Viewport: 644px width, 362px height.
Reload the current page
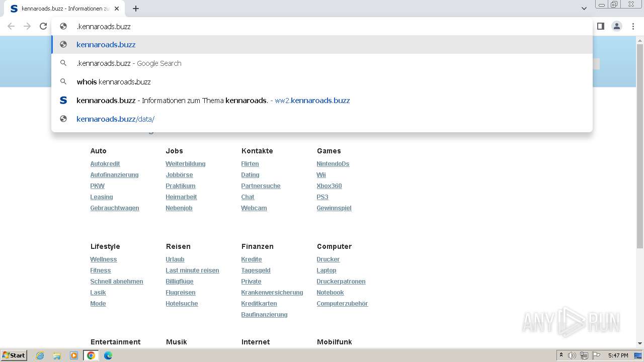(x=43, y=26)
